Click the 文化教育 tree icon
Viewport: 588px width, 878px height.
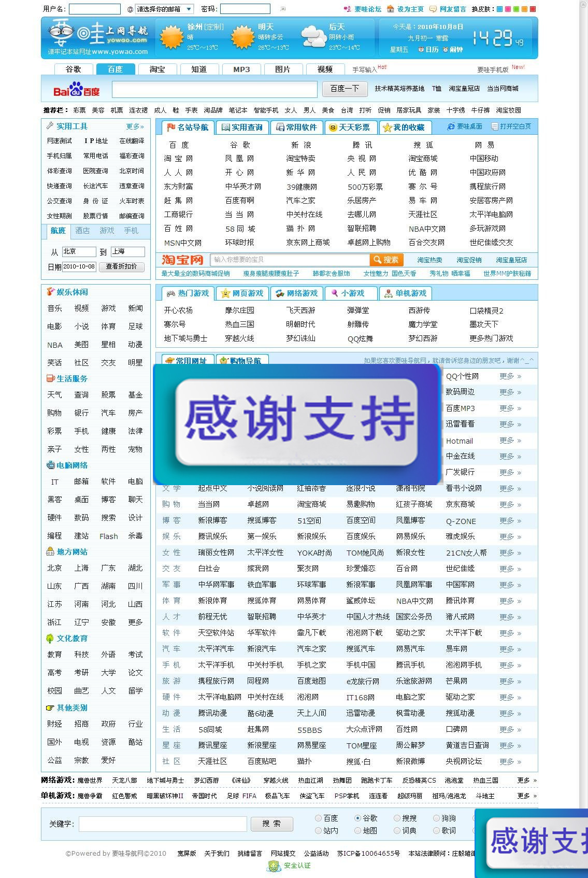pyautogui.click(x=50, y=638)
